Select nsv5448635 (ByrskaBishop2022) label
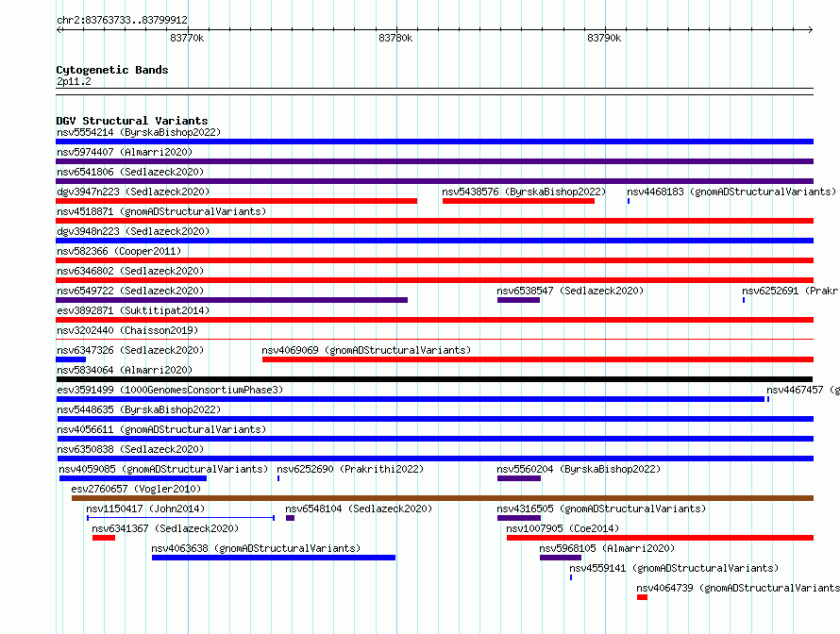 click(139, 409)
